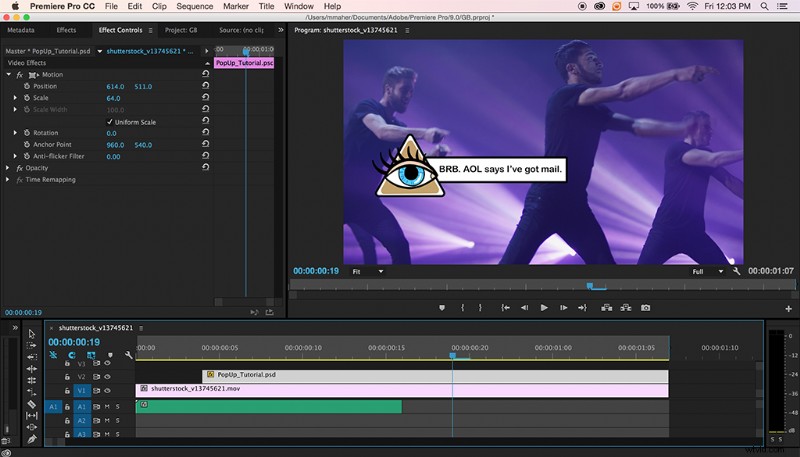The image size is (800, 457).
Task: Click Mark In button in Program monitor
Action: [x=463, y=308]
